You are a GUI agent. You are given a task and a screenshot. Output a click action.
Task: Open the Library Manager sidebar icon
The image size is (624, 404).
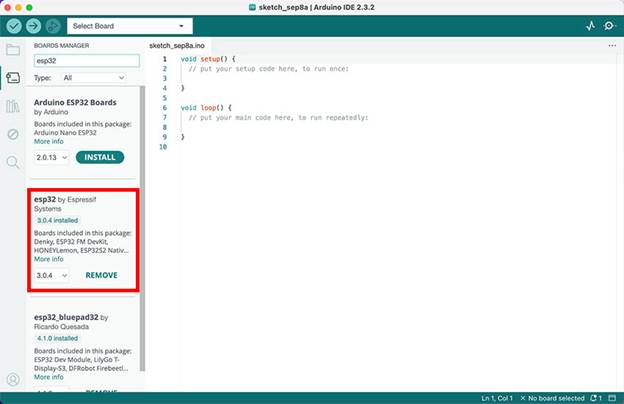[13, 106]
